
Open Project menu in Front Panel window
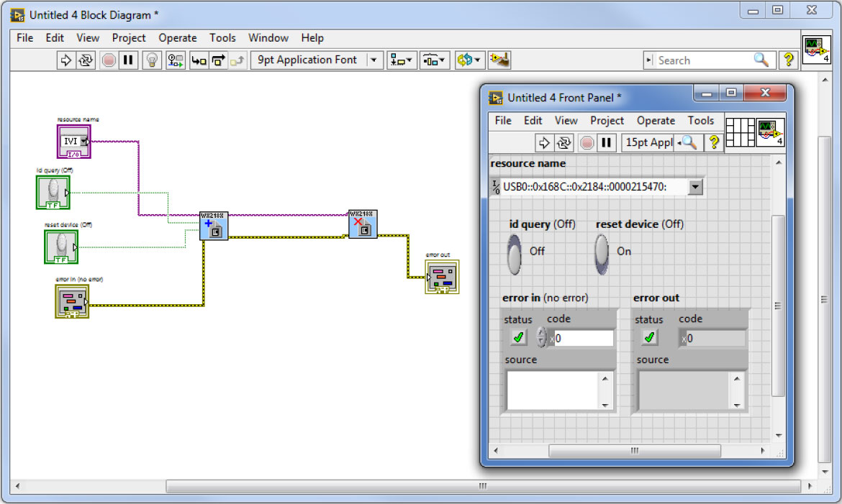pos(607,121)
